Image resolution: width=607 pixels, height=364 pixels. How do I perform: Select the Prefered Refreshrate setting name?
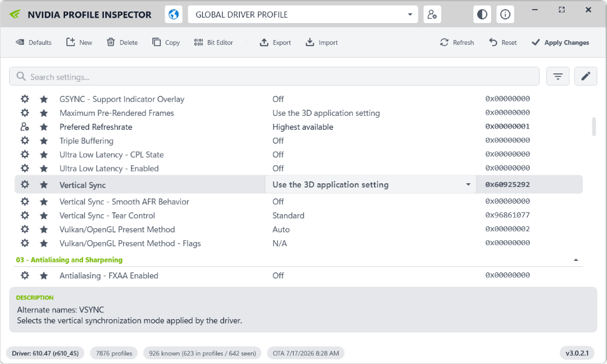coord(96,127)
